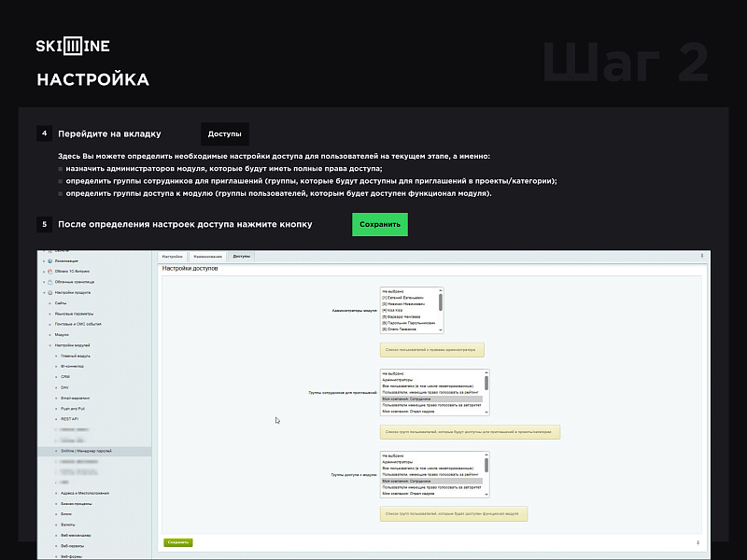Click the cloud icon beside Облако 1С-Битрикс
This screenshot has height=560, width=747.
[x=50, y=272]
